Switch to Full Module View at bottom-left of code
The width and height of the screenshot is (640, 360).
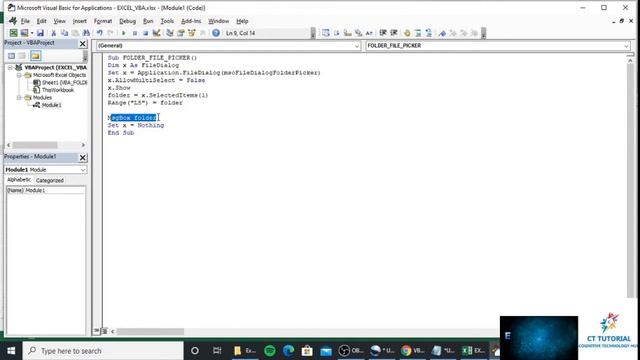click(104, 331)
